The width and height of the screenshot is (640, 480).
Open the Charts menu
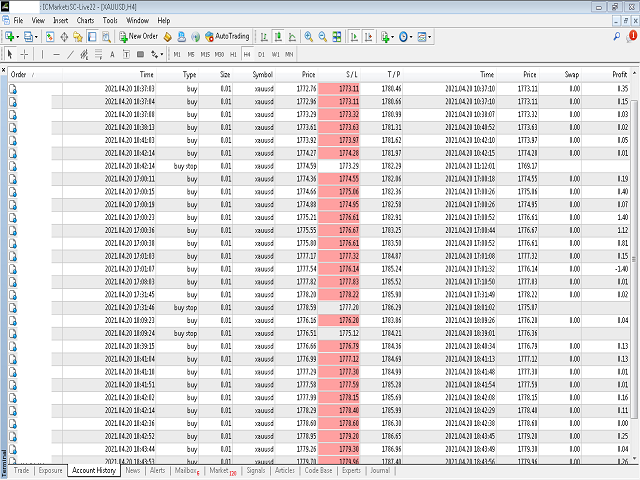(x=86, y=19)
